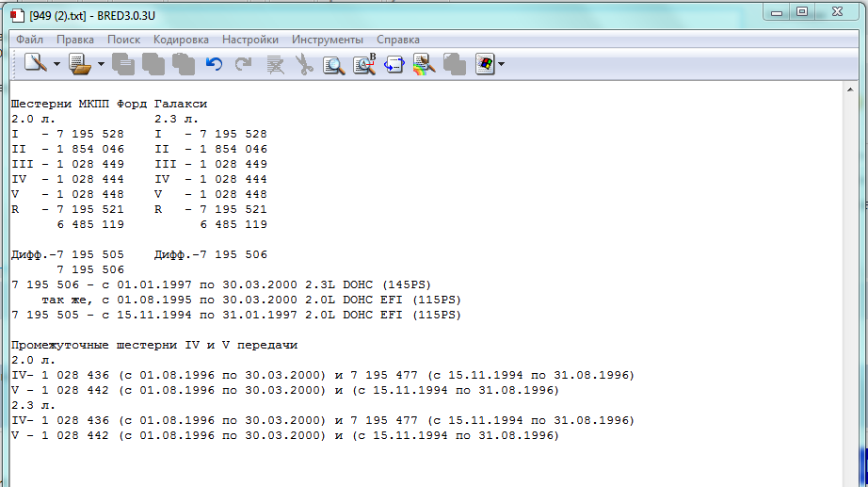Expand the new document dropdown arrow
The height and width of the screenshot is (487, 868).
[56, 64]
